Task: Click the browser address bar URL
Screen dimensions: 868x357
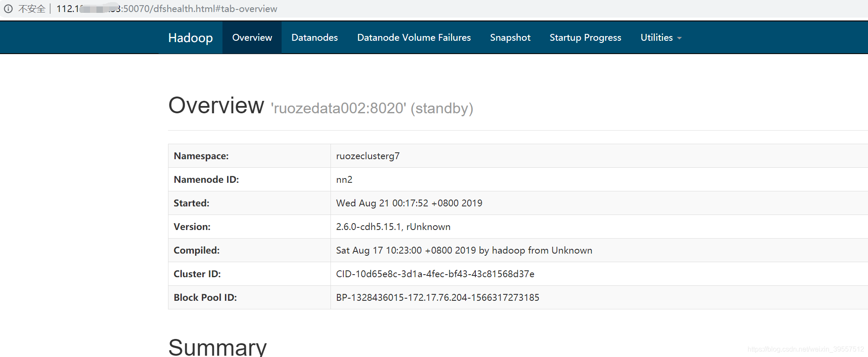Action: point(167,9)
